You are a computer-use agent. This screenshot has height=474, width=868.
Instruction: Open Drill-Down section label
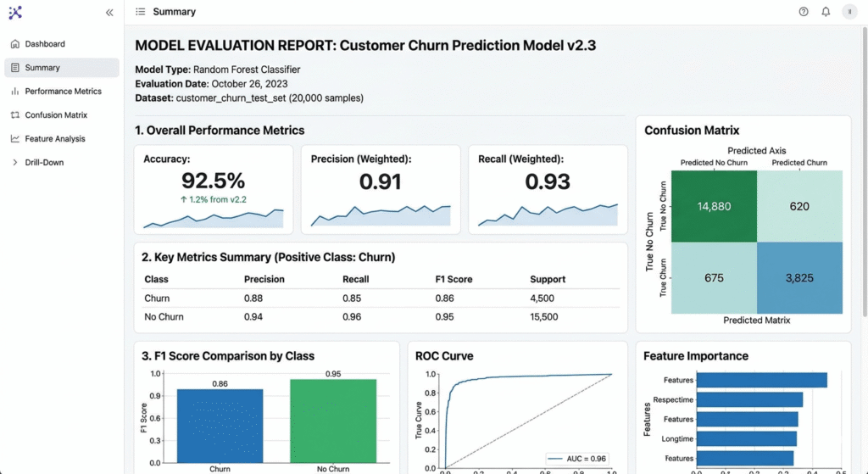pyautogui.click(x=44, y=162)
